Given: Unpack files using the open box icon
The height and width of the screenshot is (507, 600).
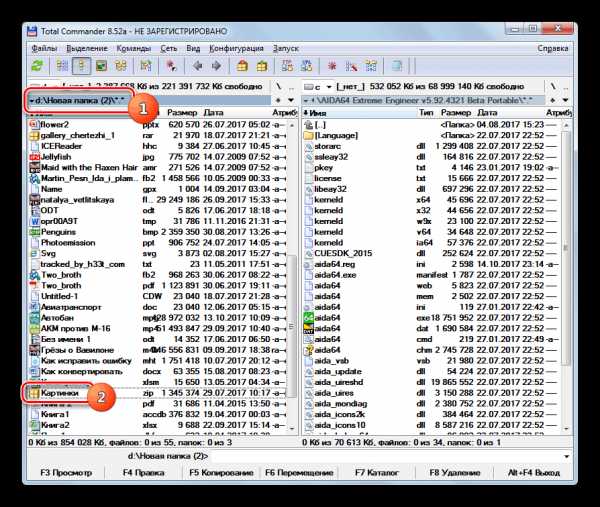Looking at the screenshot, I should click(x=262, y=66).
